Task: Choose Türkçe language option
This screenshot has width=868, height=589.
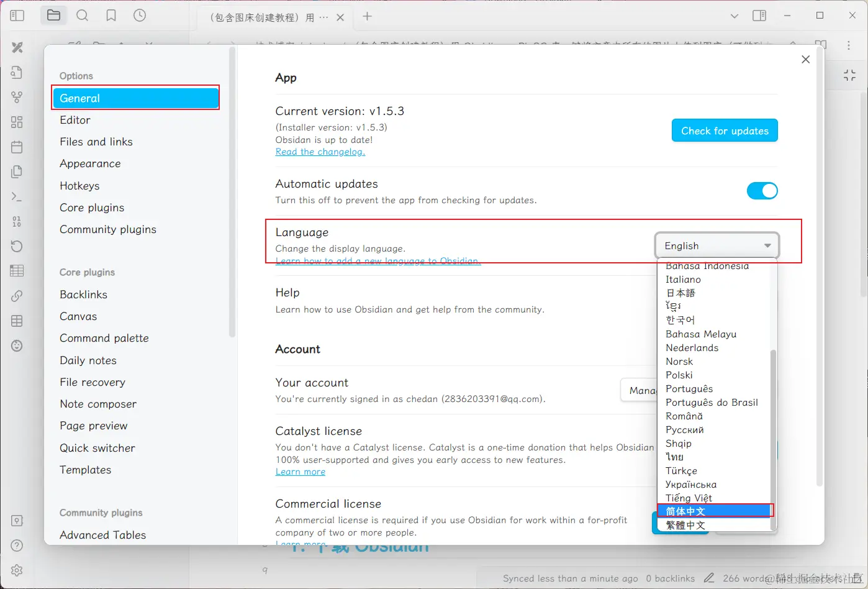Action: 714,470
